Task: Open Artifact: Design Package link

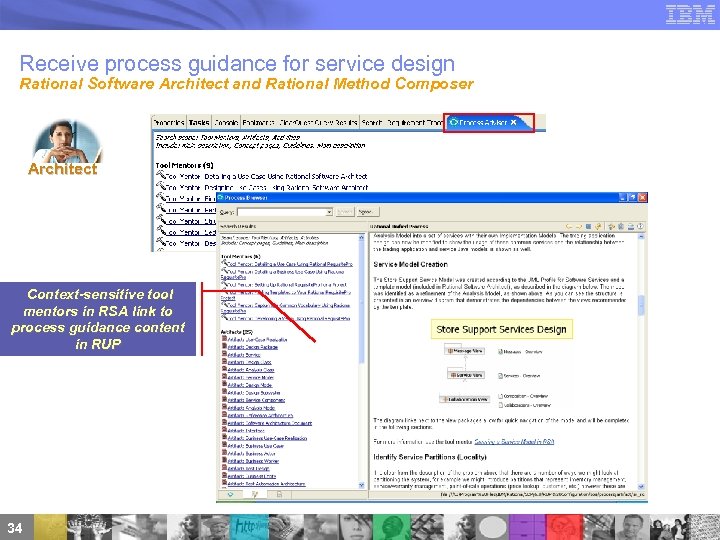Action: [253, 347]
